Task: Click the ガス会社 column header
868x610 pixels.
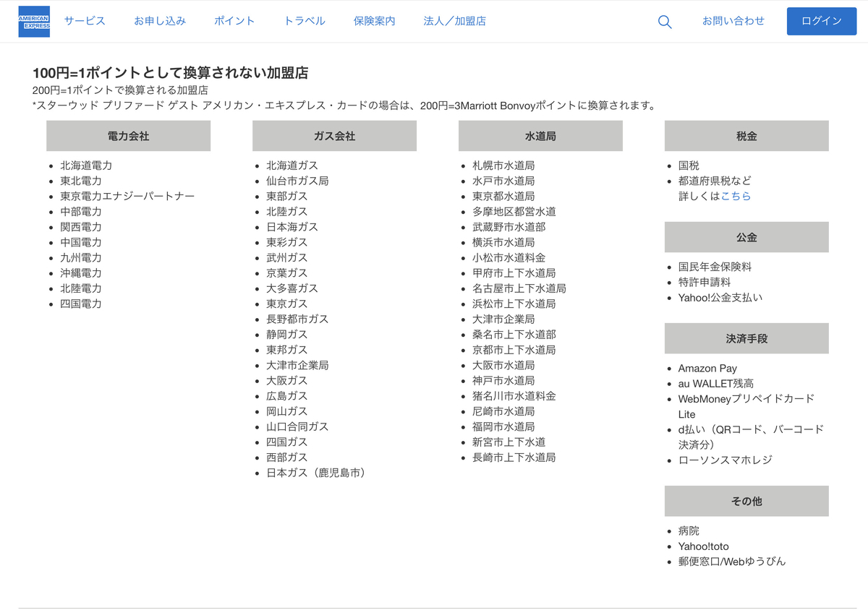Action: click(334, 136)
